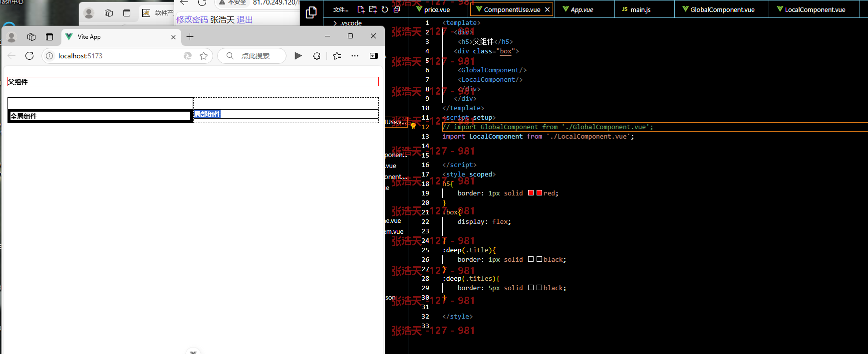Click the 全局组件 box text

tap(23, 116)
